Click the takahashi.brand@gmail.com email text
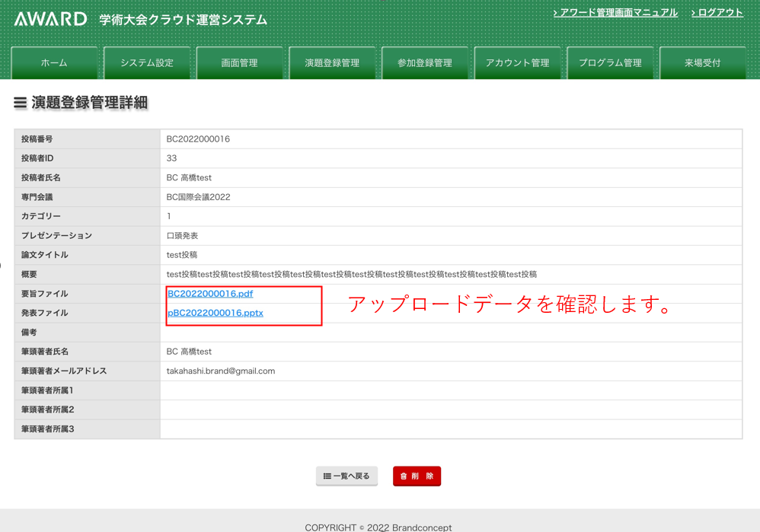 pos(221,371)
